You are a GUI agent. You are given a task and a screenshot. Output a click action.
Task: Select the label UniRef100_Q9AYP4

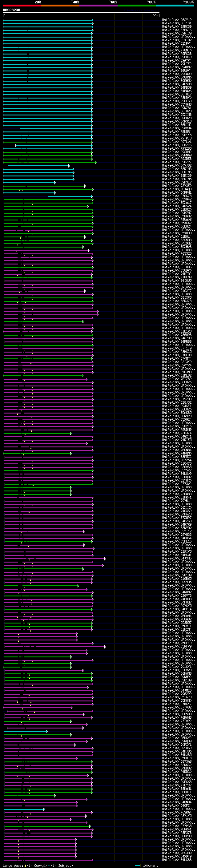[177, 60]
